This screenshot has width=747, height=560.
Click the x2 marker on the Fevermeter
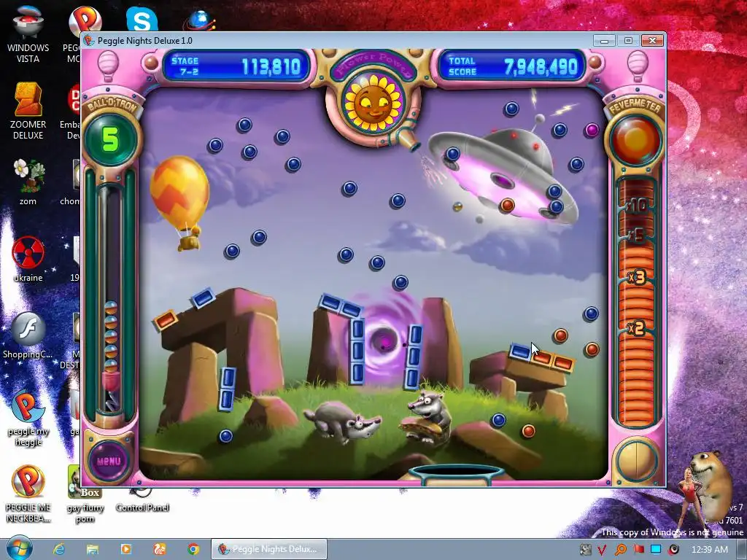click(636, 328)
